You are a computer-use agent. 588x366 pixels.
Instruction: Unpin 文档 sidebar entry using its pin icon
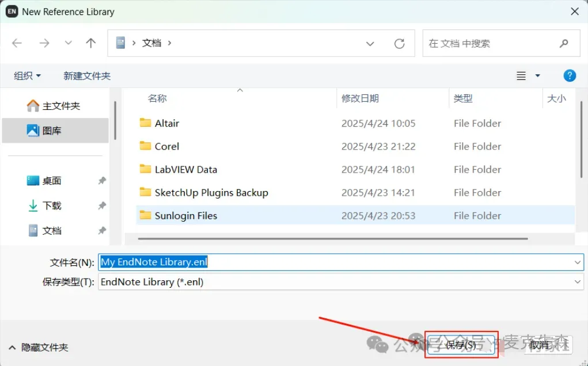[102, 230]
